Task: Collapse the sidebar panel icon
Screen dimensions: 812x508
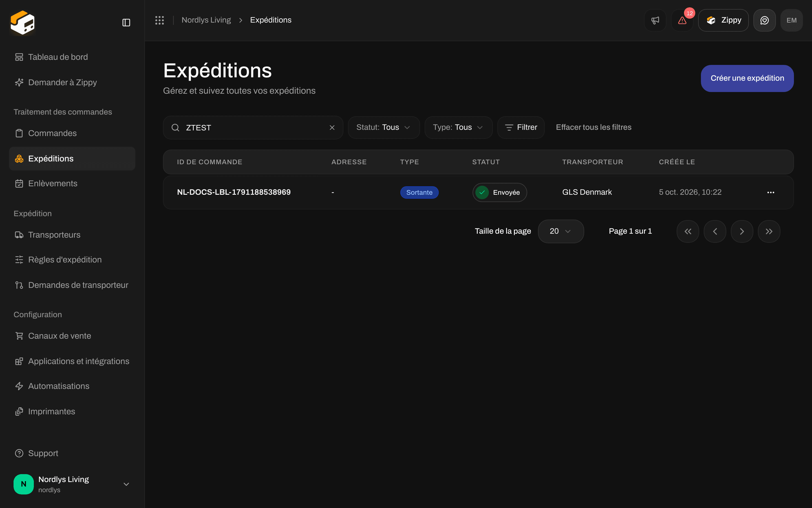Action: 126,23
